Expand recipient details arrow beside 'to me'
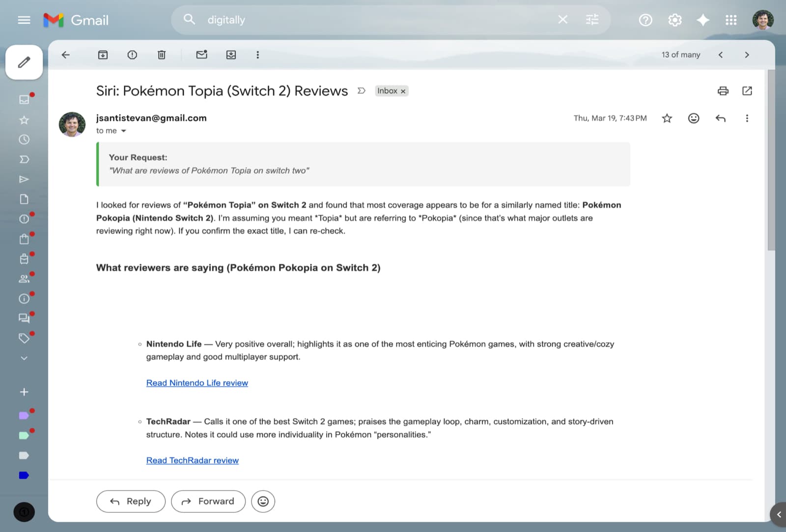This screenshot has width=786, height=532. [x=123, y=131]
